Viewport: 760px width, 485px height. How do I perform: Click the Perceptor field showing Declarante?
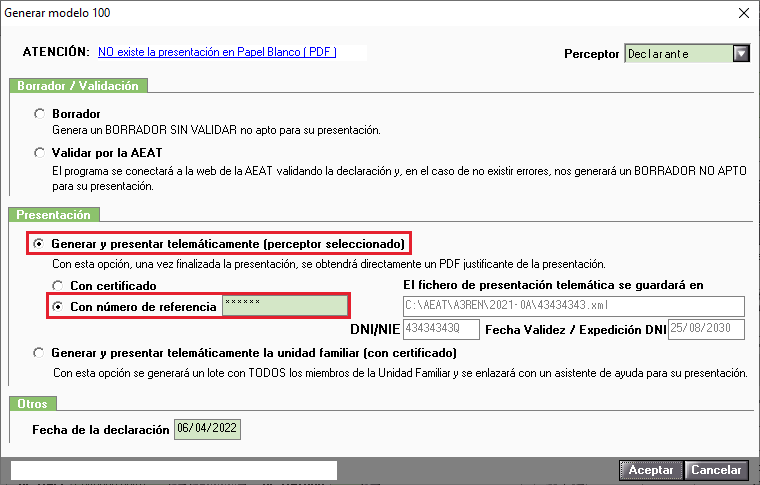tap(679, 53)
